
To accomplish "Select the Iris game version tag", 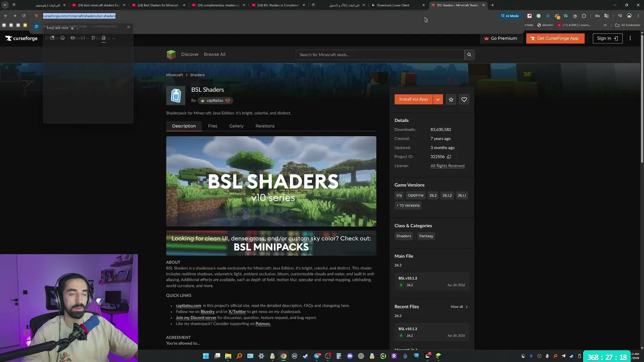I will [399, 195].
